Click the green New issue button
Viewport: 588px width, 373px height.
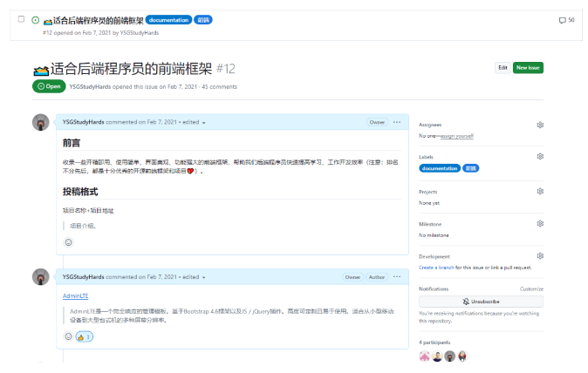click(x=528, y=67)
